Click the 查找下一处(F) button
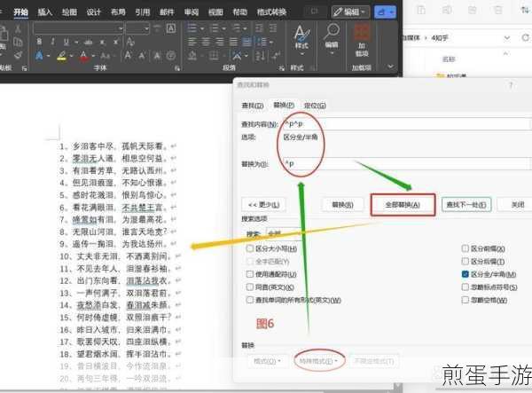The height and width of the screenshot is (393, 532). (466, 205)
